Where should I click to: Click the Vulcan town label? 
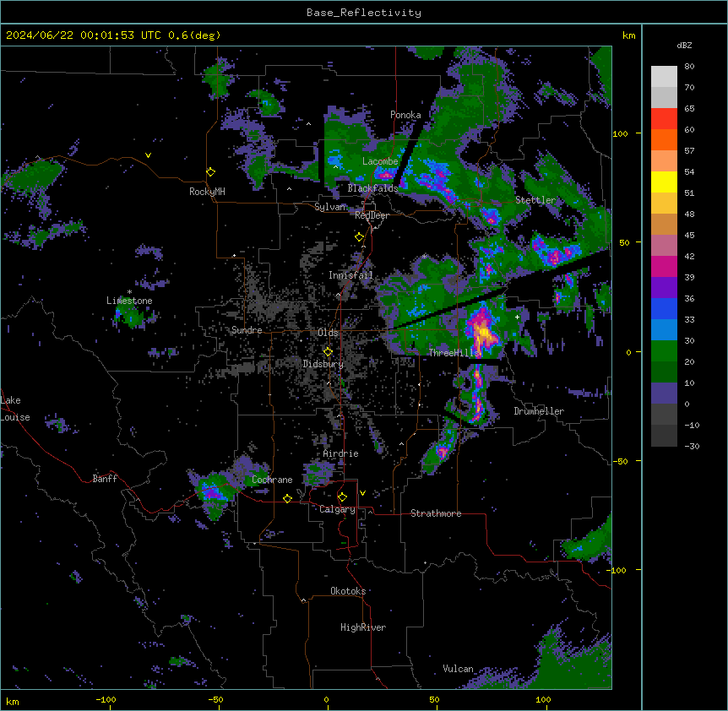click(458, 669)
